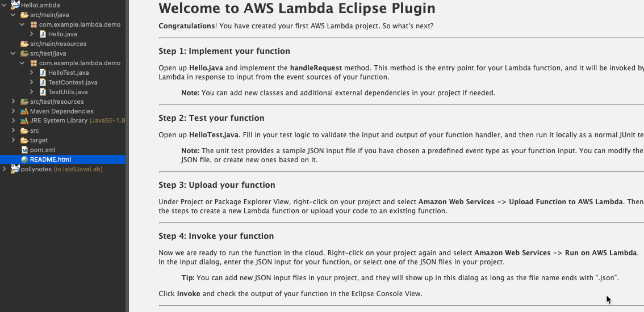Click the target folder icon
The height and width of the screenshot is (312, 644).
tap(24, 140)
